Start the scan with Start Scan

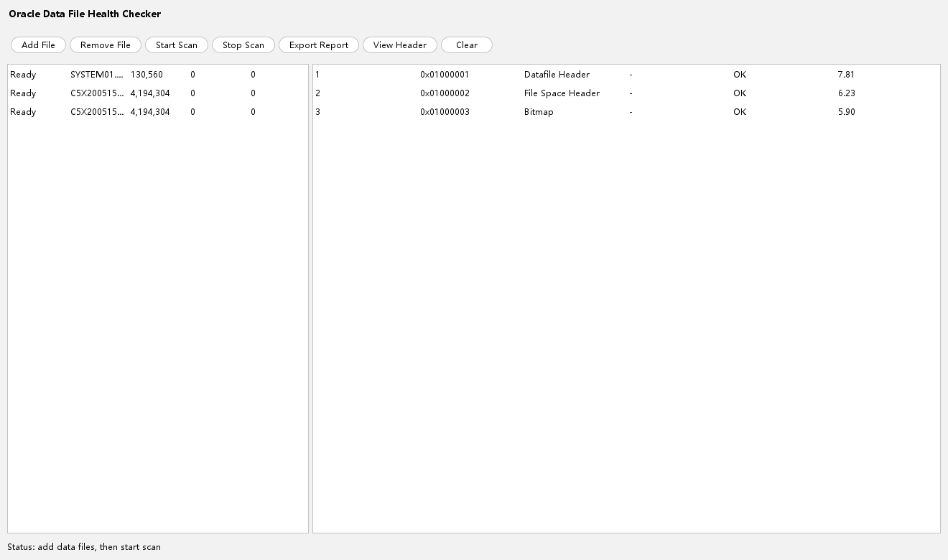tap(177, 45)
